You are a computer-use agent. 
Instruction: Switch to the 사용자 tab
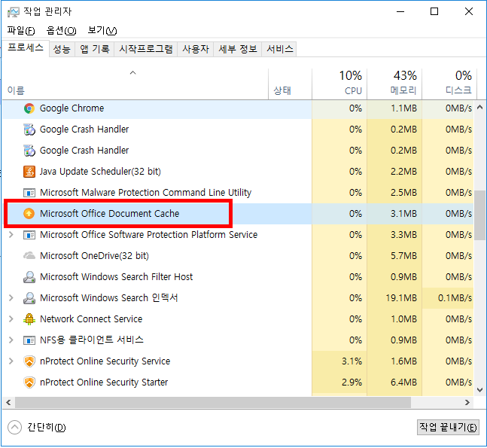[x=196, y=49]
